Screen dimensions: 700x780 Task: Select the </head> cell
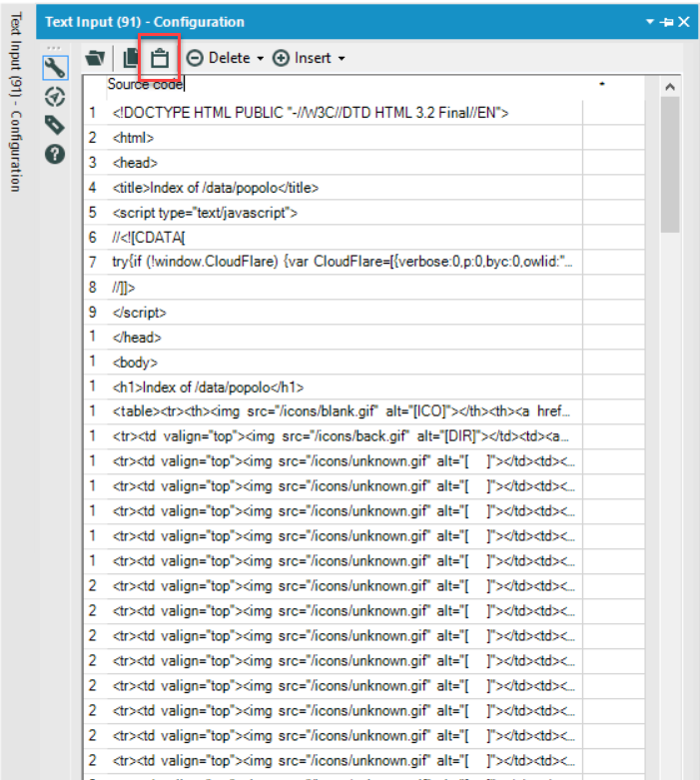coord(345,338)
